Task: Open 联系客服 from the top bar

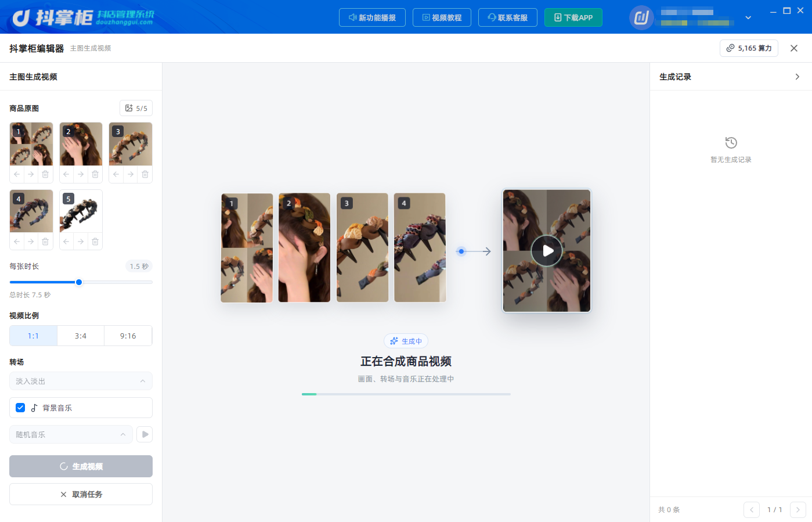Action: point(508,17)
